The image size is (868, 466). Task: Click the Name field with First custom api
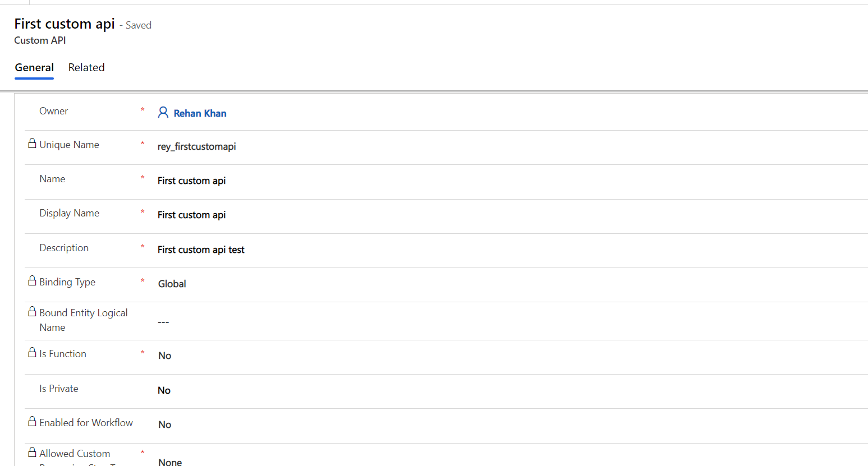pyautogui.click(x=191, y=181)
